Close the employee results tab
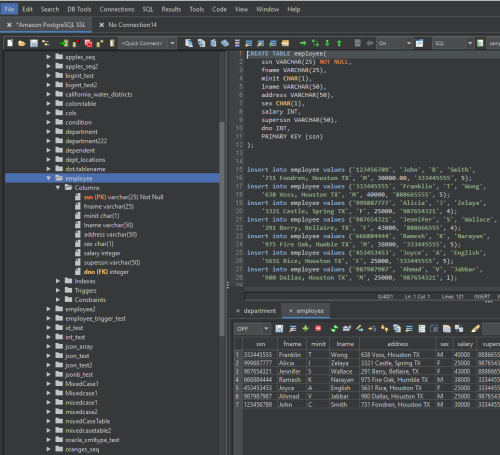 click(291, 311)
